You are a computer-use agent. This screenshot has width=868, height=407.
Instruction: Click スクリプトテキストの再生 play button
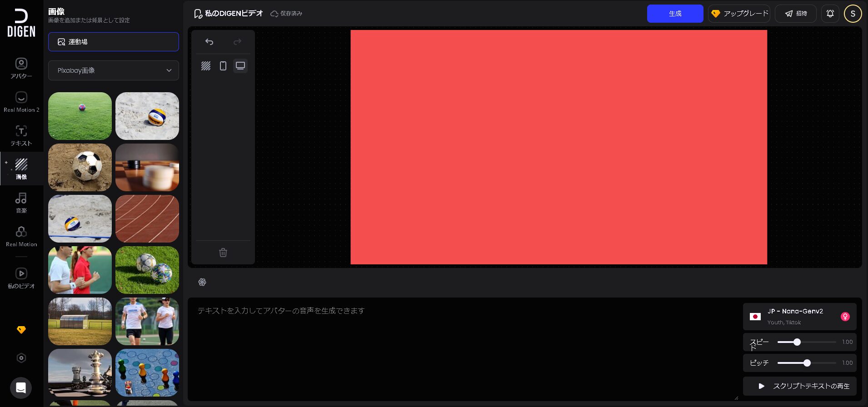click(800, 386)
